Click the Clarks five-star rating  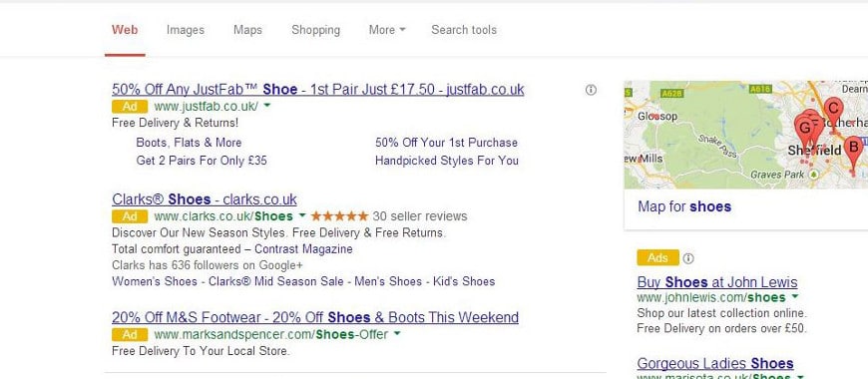click(339, 215)
